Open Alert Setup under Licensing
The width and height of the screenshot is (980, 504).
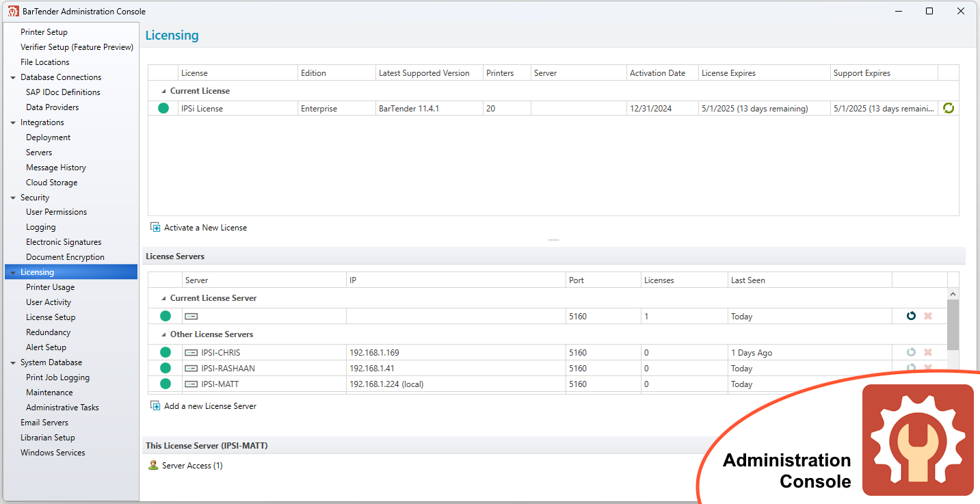46,347
